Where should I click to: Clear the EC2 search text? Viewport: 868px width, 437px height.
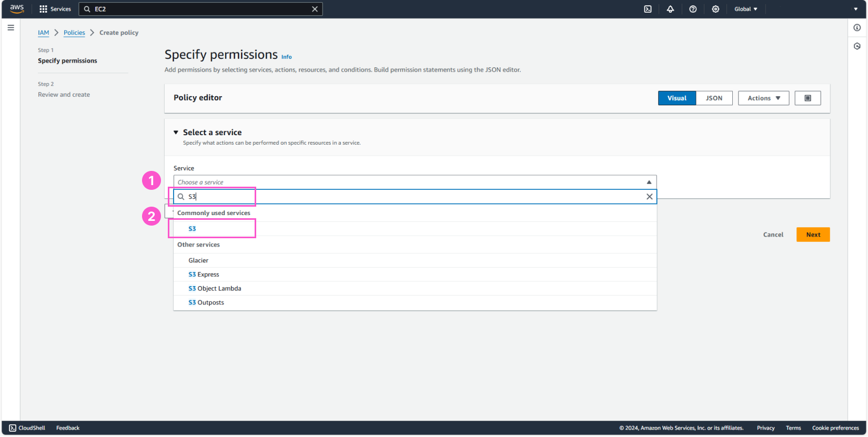315,9
